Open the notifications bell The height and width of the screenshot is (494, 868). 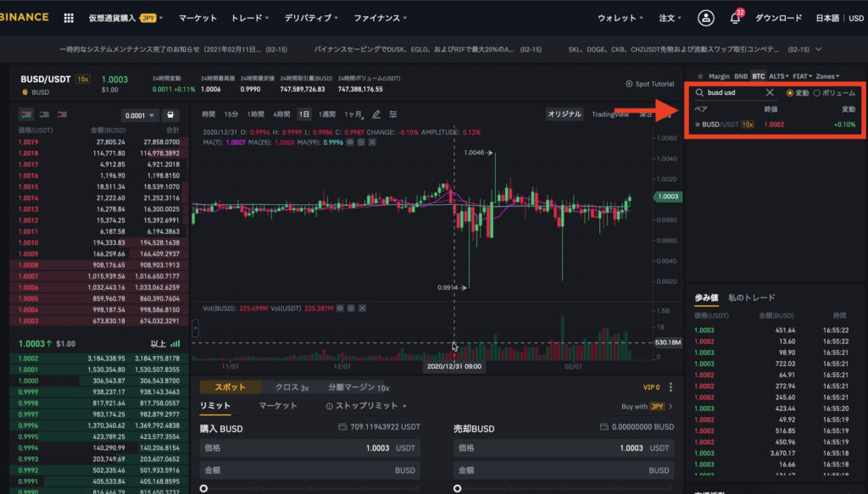tap(735, 19)
